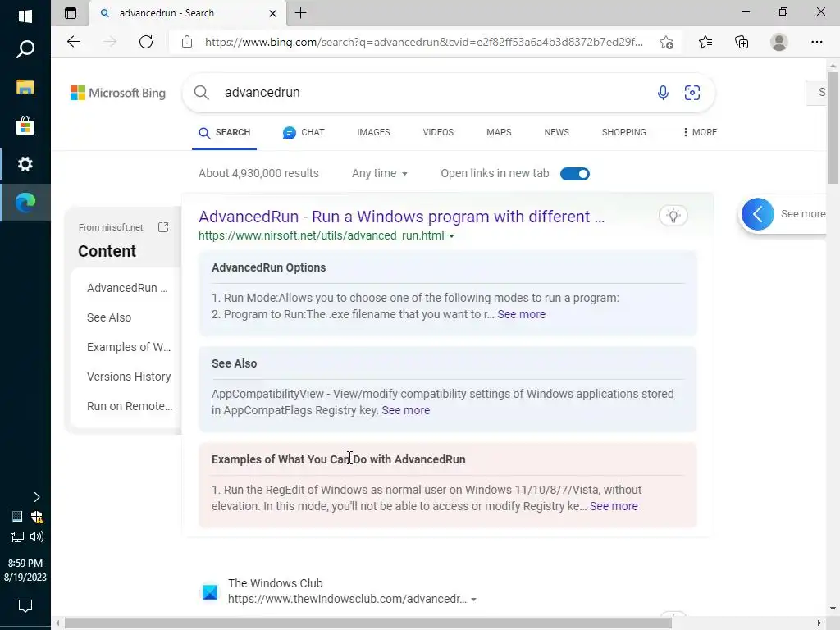Select the SEARCH tab
Image resolution: width=840 pixels, height=630 pixels.
225,132
